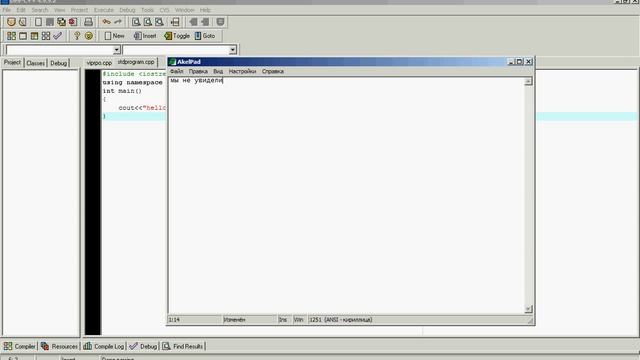Click the find magnifier icon
Screen dimensions: 640x360
point(136,22)
